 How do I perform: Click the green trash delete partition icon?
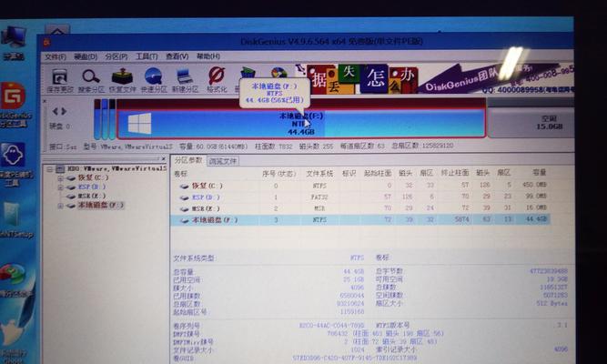point(247,74)
